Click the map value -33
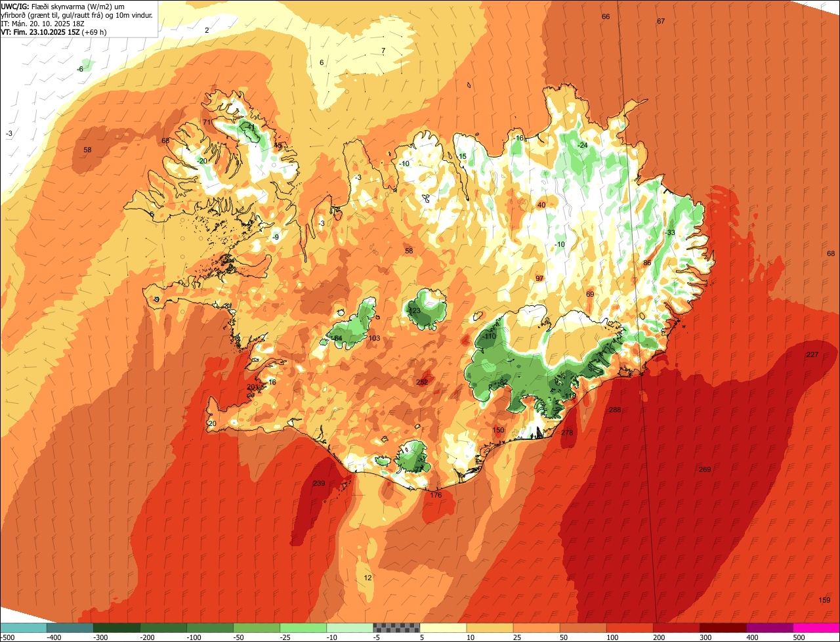This screenshot has width=840, height=642. pyautogui.click(x=669, y=232)
